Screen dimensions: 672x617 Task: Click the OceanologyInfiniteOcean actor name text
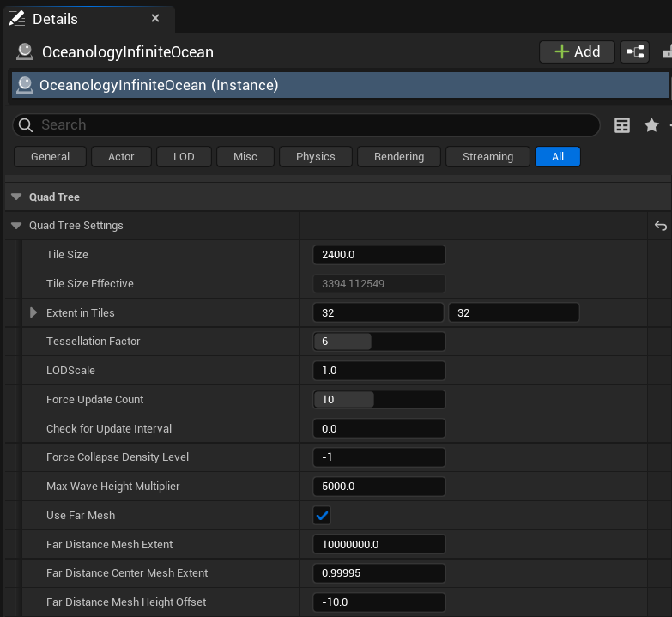click(x=128, y=52)
